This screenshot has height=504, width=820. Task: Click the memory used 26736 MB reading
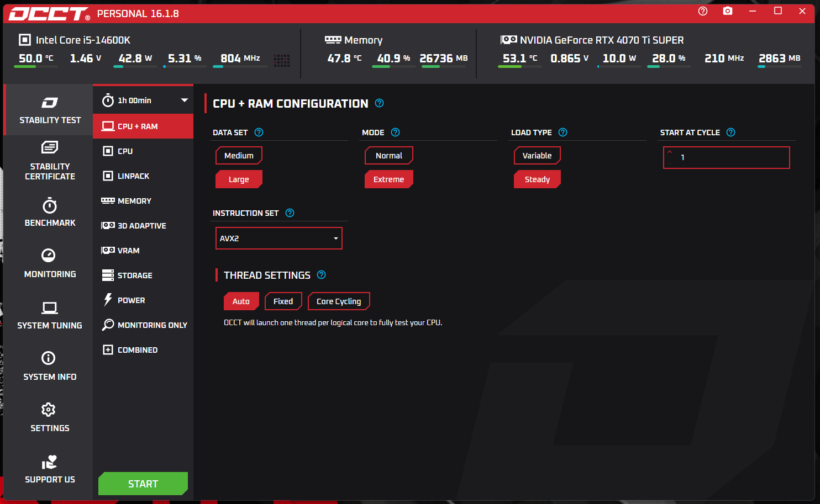(444, 59)
